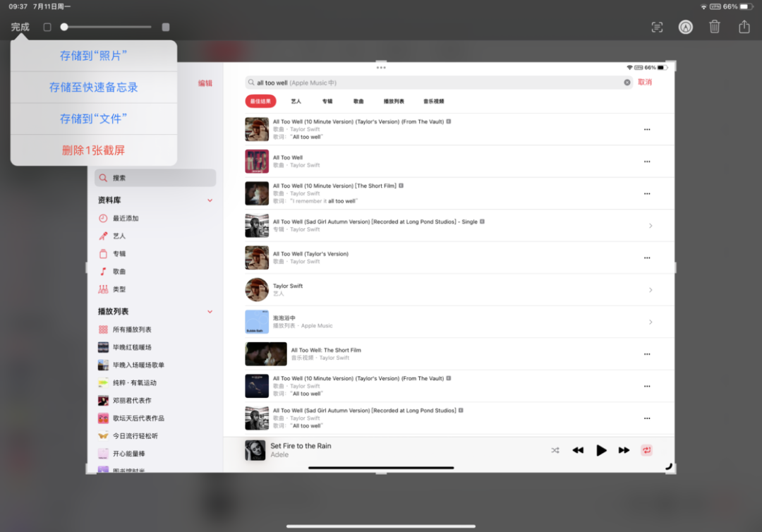Tap the battery indicator in status bar

(744, 7)
